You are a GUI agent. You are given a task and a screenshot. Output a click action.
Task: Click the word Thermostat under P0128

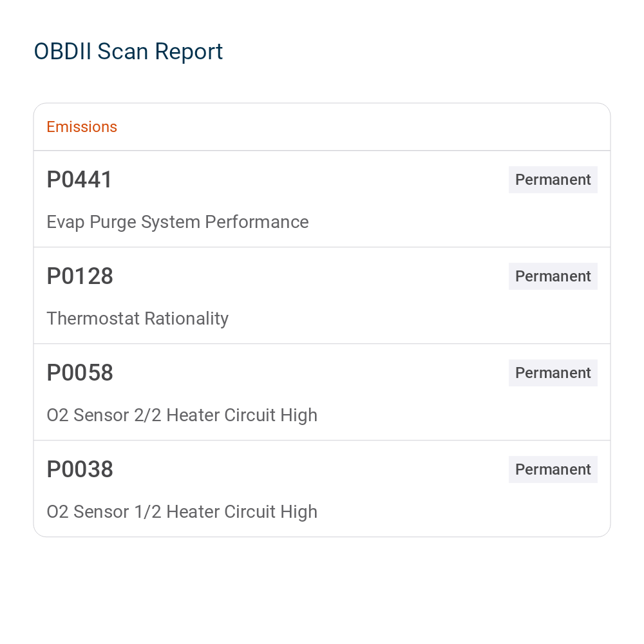93,319
